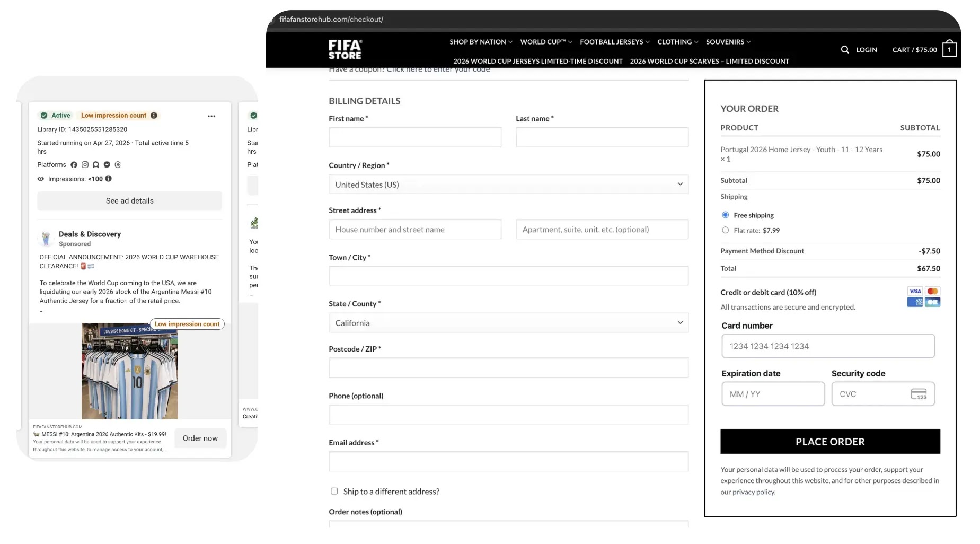Click the Messenger platform icon
980x544 pixels.
[107, 165]
